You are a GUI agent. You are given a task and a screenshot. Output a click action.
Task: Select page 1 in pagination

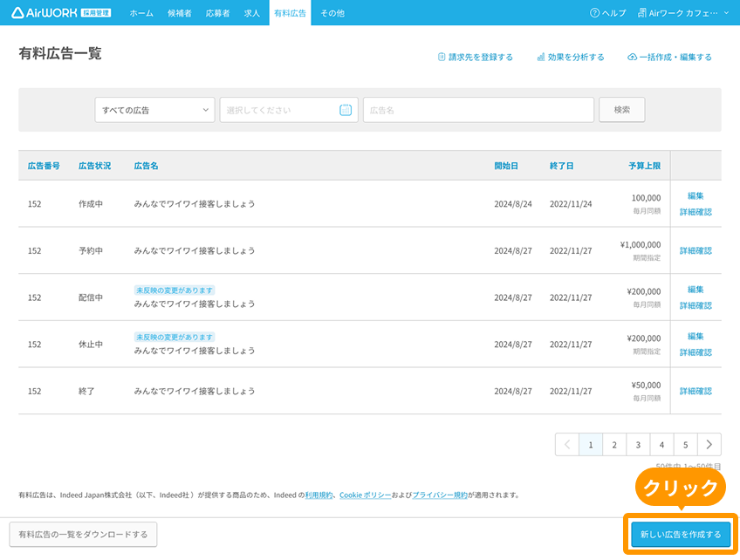[591, 444]
